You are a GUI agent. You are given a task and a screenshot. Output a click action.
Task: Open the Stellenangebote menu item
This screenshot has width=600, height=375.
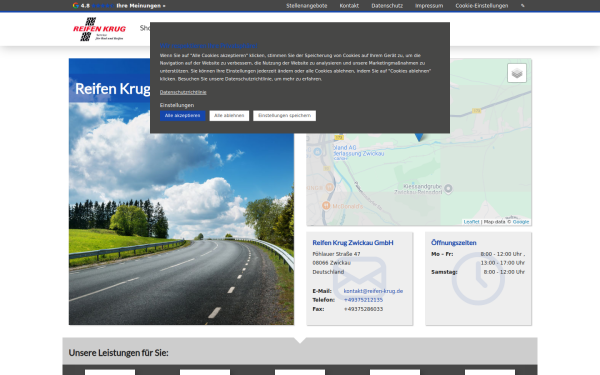tap(307, 6)
